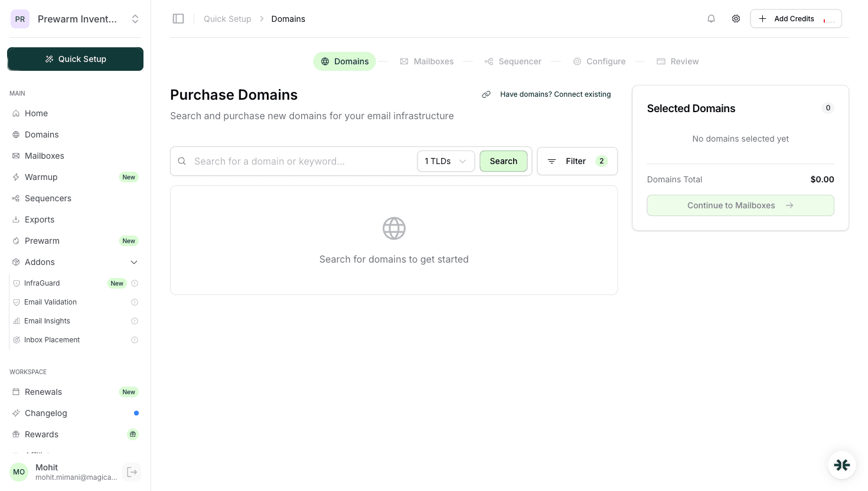Open the Prewarm feature in the sidebar
The height and width of the screenshot is (491, 868).
click(x=42, y=241)
